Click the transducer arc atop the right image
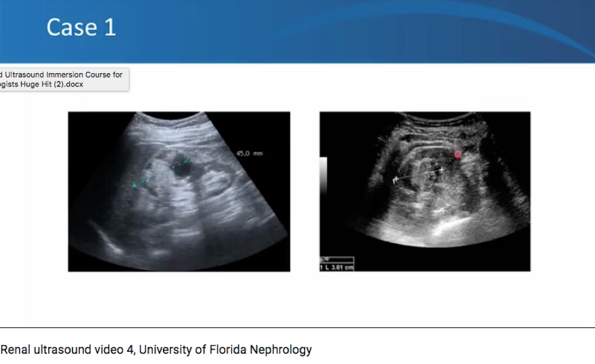This screenshot has width=595, height=364. click(438, 117)
